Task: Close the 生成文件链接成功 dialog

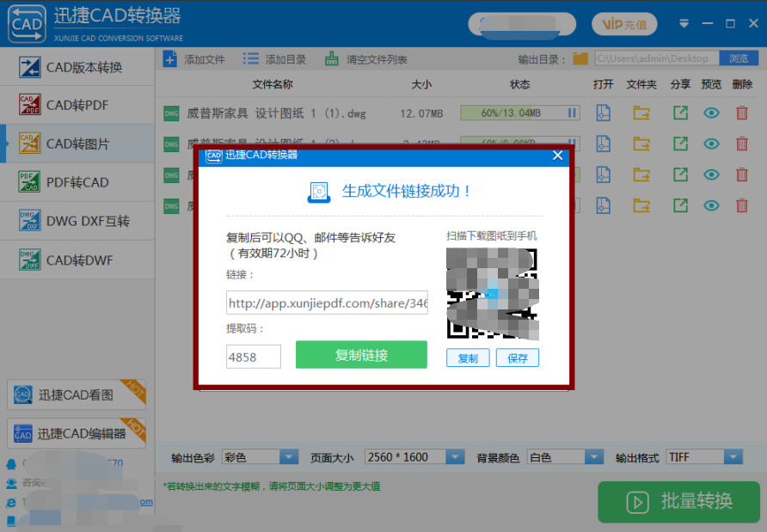Action: click(557, 156)
